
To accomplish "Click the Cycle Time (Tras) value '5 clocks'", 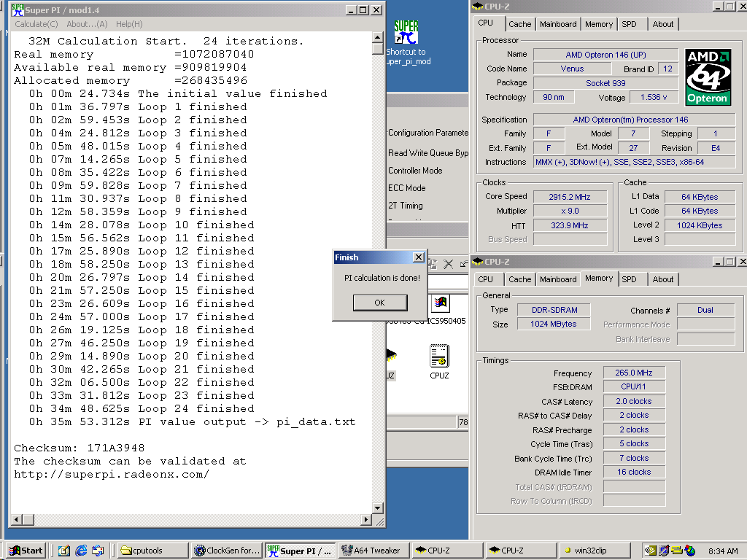I will click(634, 444).
